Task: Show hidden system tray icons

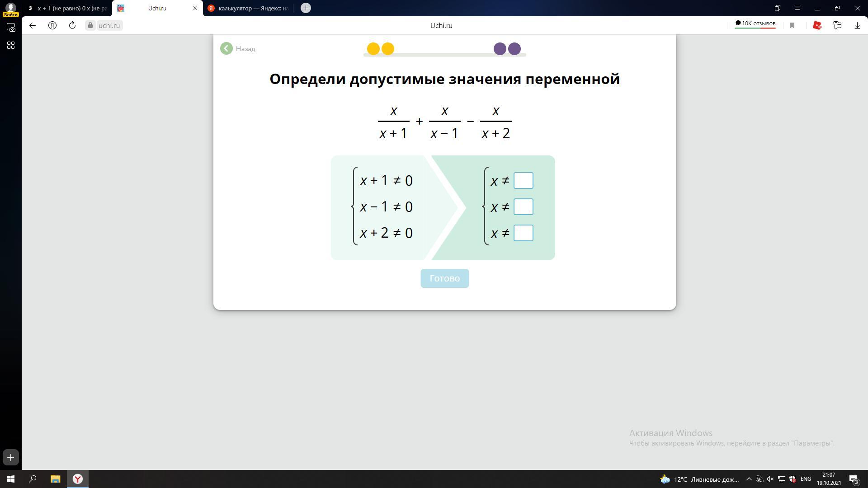Action: click(749, 479)
